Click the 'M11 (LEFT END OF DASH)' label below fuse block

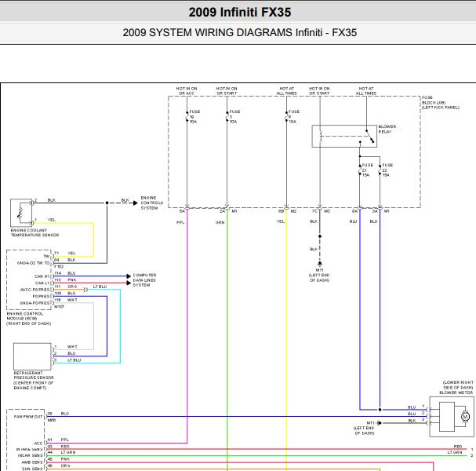point(319,275)
